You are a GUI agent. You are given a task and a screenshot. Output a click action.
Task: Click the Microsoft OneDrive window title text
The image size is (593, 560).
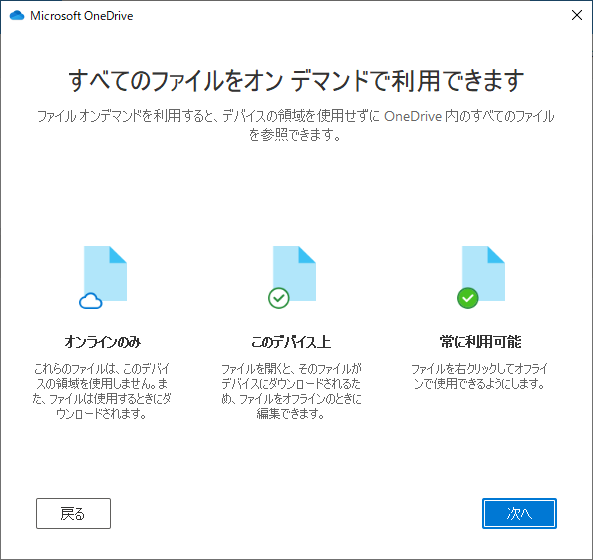pyautogui.click(x=82, y=16)
